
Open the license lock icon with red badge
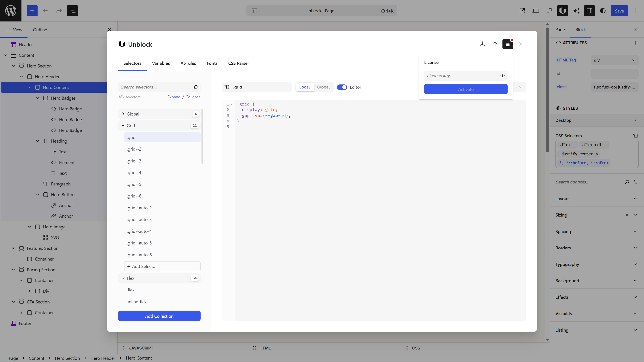[x=508, y=44]
